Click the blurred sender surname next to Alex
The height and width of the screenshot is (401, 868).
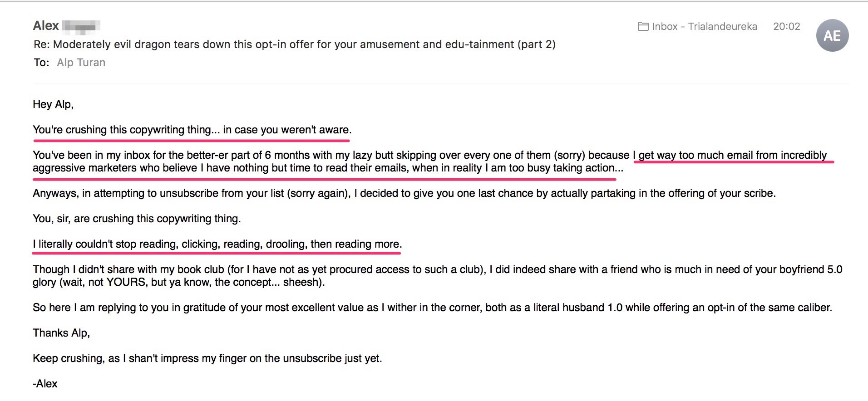(81, 27)
